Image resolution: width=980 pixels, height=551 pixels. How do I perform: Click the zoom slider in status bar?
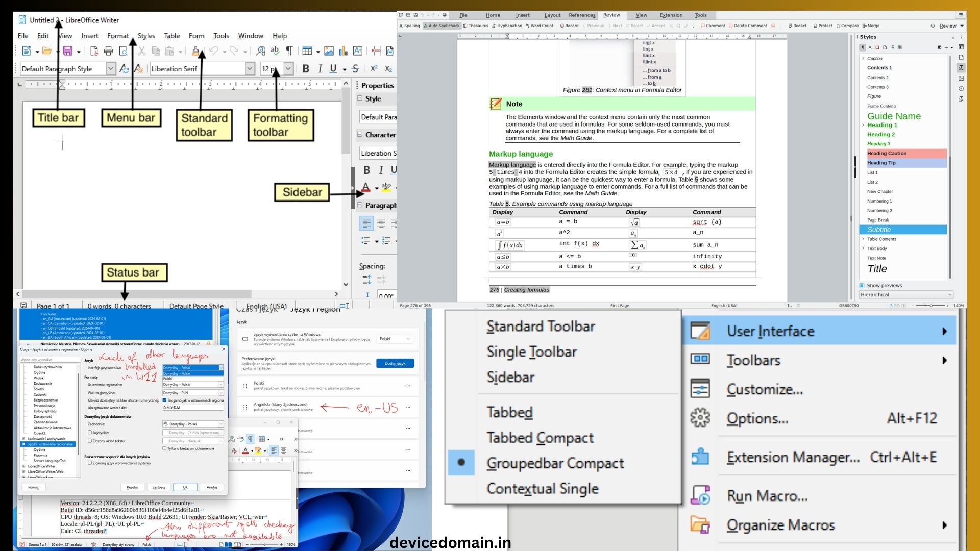(x=930, y=306)
